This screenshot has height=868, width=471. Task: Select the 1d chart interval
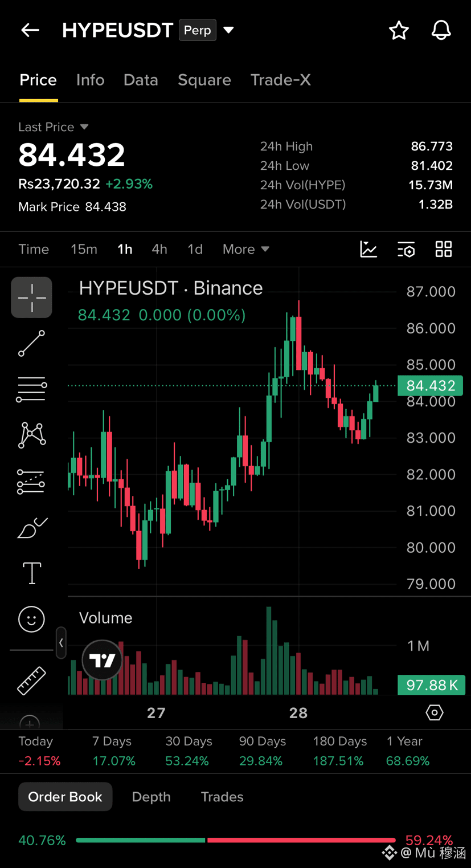coord(195,249)
